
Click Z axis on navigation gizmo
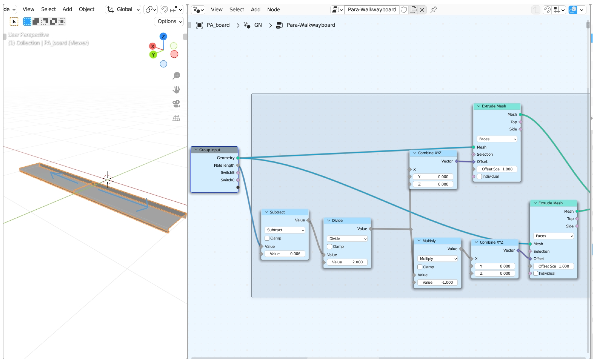click(x=163, y=37)
